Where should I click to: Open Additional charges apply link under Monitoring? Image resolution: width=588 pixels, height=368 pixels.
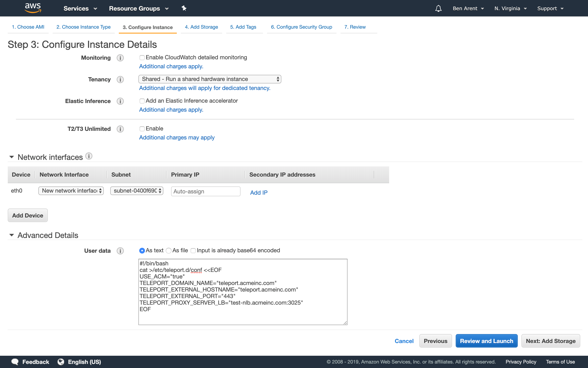171,66
